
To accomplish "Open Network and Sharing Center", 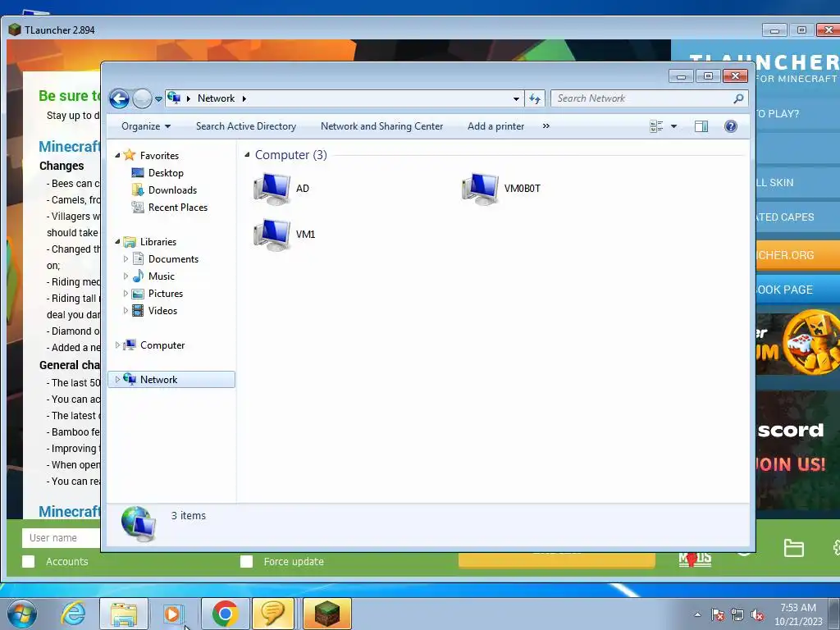I will point(382,126).
